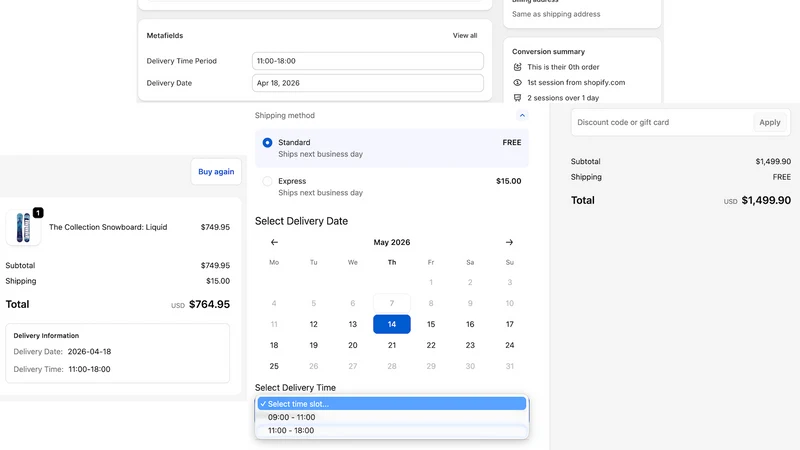Edit Delivery Date metafield
The image size is (800, 450).
tap(368, 83)
